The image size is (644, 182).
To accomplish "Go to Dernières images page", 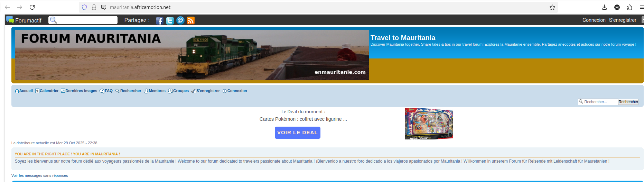I will 79,91.
